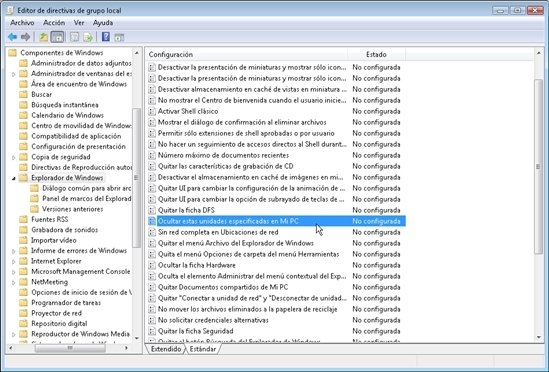Image resolution: width=549 pixels, height=372 pixels.
Task: Select the 'Repositorio digital' tree item
Action: 59,324
